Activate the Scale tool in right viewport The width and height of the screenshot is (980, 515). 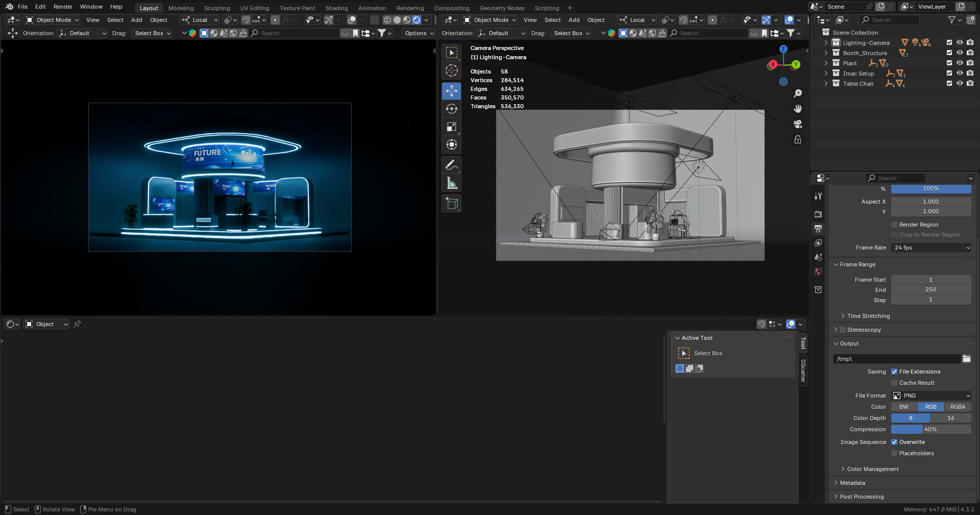pos(452,127)
